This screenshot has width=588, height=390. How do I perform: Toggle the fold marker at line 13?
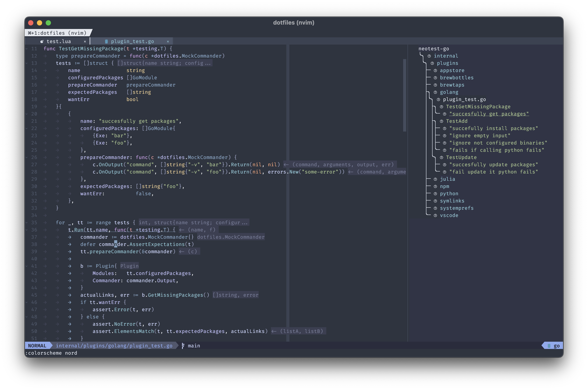click(x=27, y=63)
